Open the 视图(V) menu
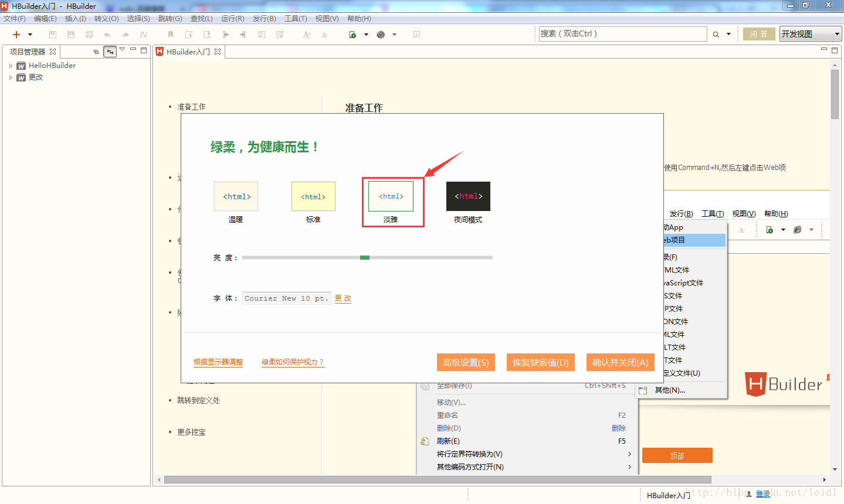The width and height of the screenshot is (844, 504). click(327, 19)
